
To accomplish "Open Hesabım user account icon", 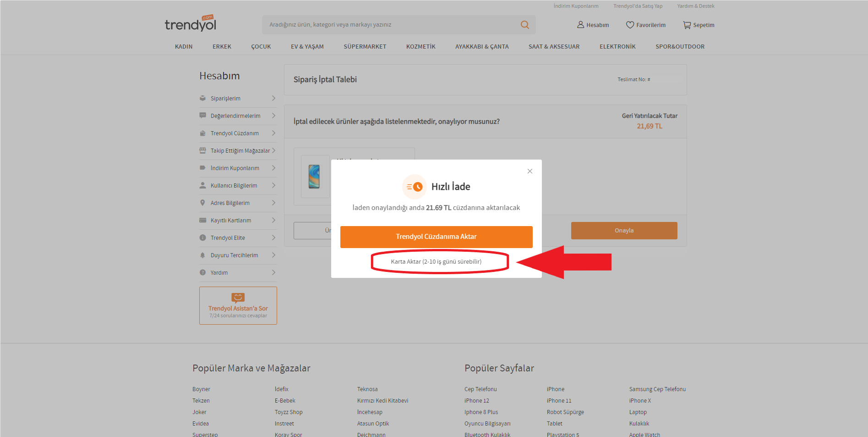I will (x=580, y=25).
